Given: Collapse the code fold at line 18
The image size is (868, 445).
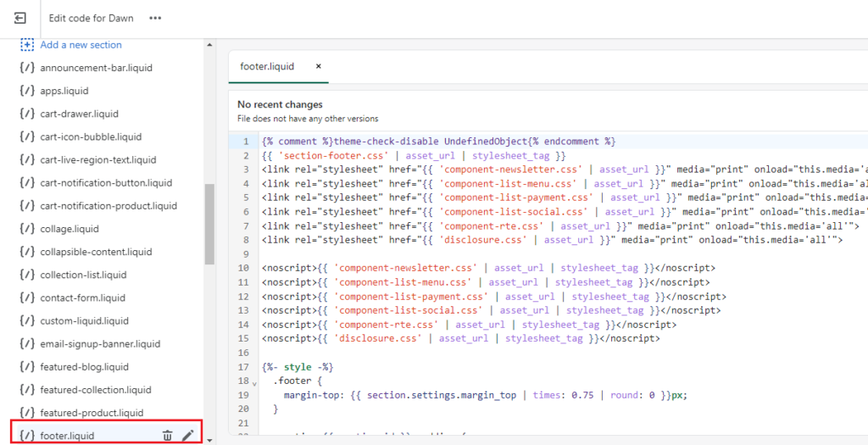Looking at the screenshot, I should (256, 384).
